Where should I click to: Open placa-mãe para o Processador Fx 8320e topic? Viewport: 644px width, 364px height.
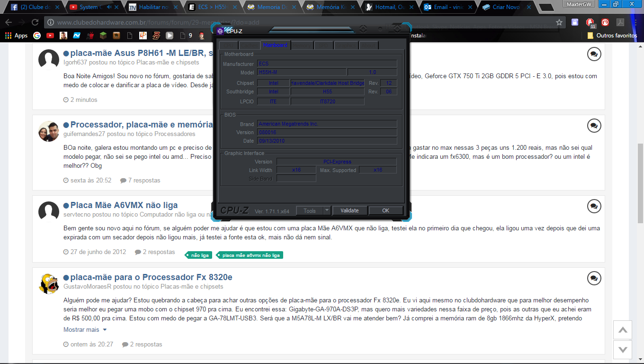pyautogui.click(x=152, y=277)
